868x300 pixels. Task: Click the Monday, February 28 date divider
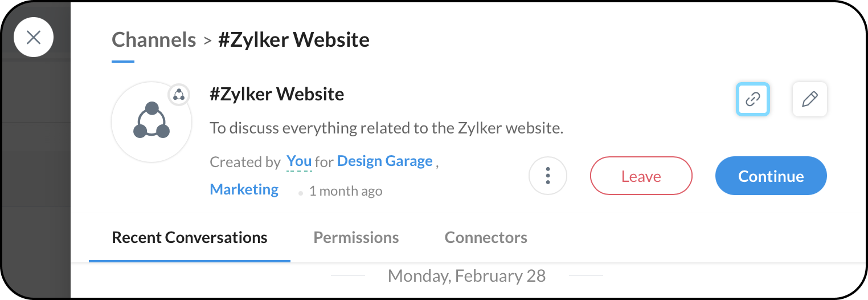(466, 276)
